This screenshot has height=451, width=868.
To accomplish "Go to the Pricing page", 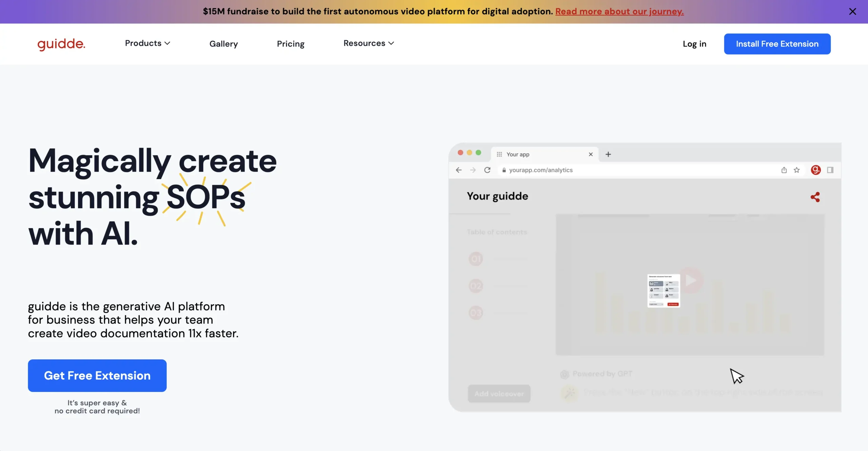I will tap(291, 44).
